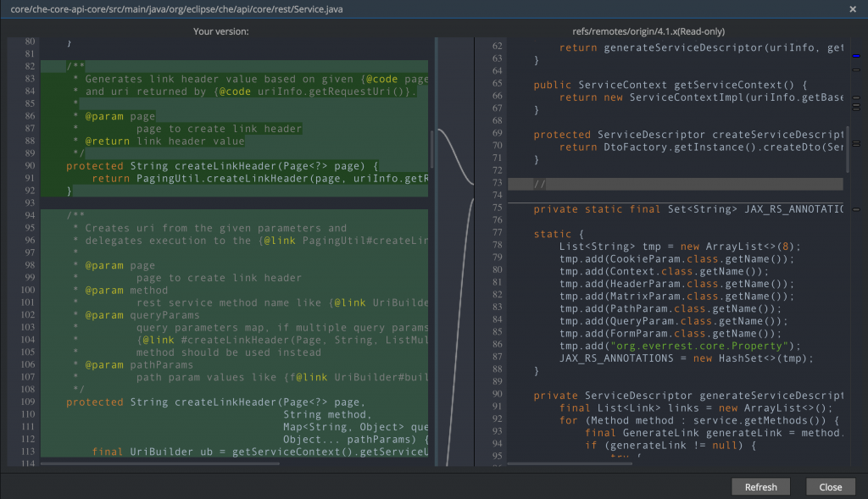The image size is (868, 499).
Task: Click the blue marker in overview ruler
Action: pos(855,56)
